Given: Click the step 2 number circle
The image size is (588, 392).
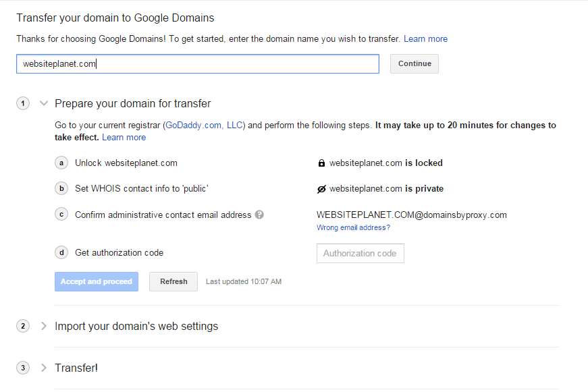Looking at the screenshot, I should [x=23, y=326].
